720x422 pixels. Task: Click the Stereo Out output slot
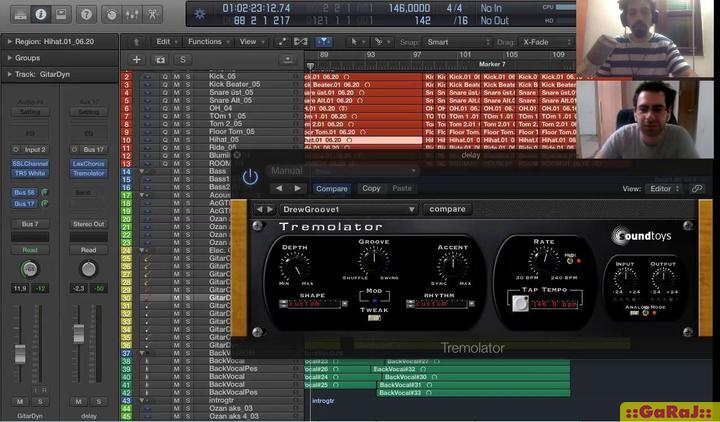[89, 224]
